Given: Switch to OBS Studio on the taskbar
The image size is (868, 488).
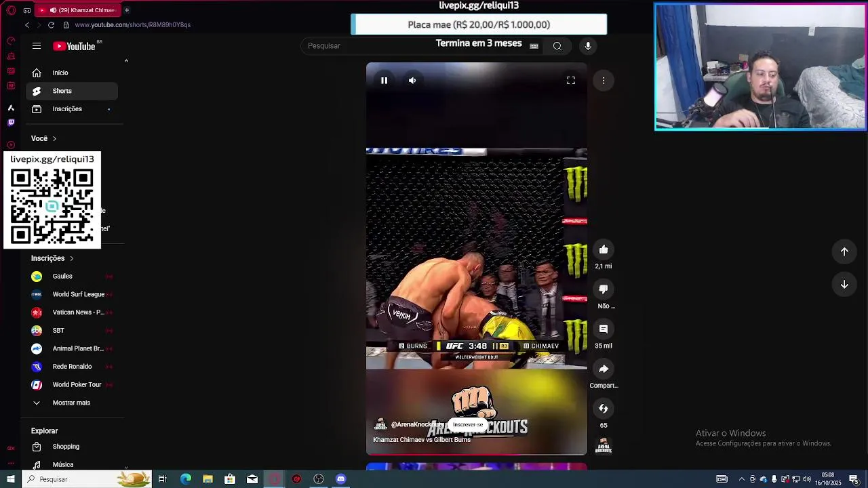Looking at the screenshot, I should (319, 479).
